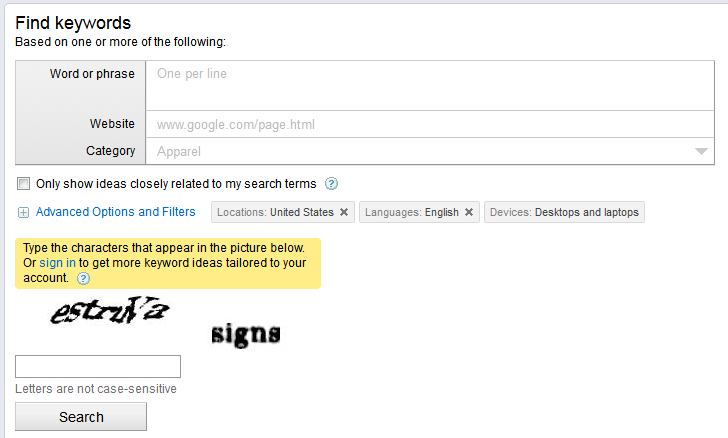Enable only show closely related ideas checkbox
Screen dimensions: 728x438
(x=23, y=184)
